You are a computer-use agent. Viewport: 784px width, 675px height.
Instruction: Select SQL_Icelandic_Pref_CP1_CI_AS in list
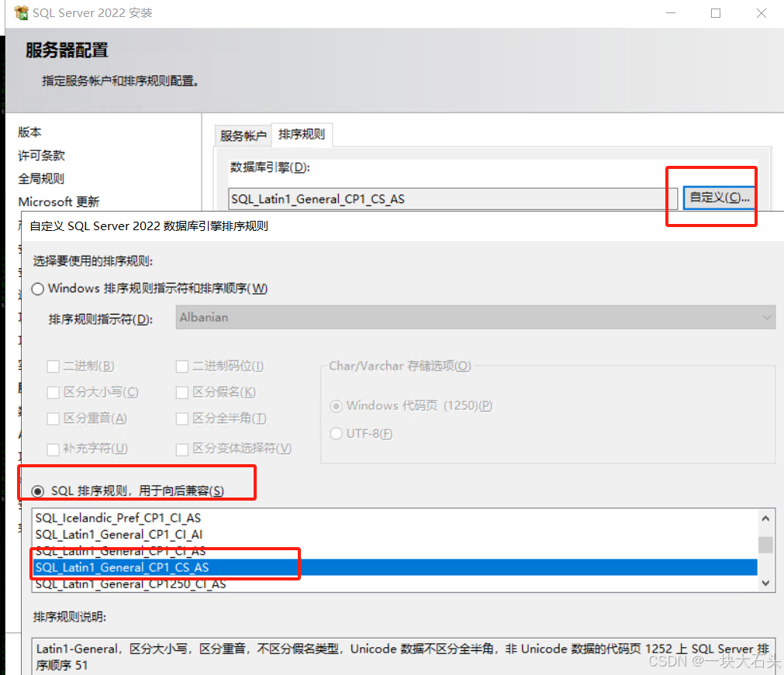[395, 518]
